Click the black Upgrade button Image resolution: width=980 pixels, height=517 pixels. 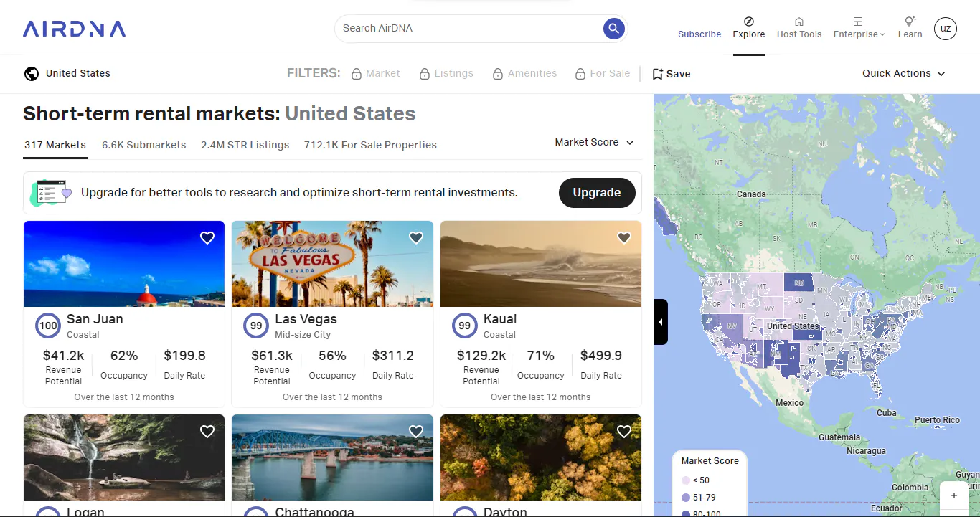click(x=597, y=193)
